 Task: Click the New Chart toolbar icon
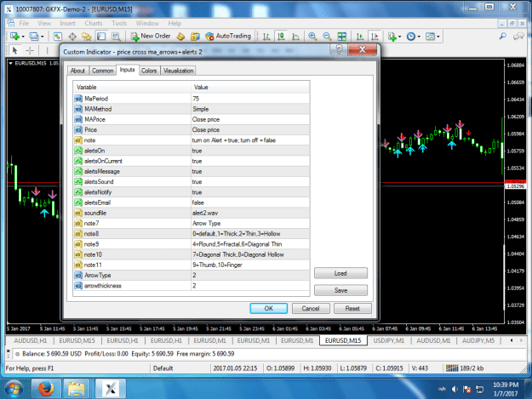tap(14, 37)
